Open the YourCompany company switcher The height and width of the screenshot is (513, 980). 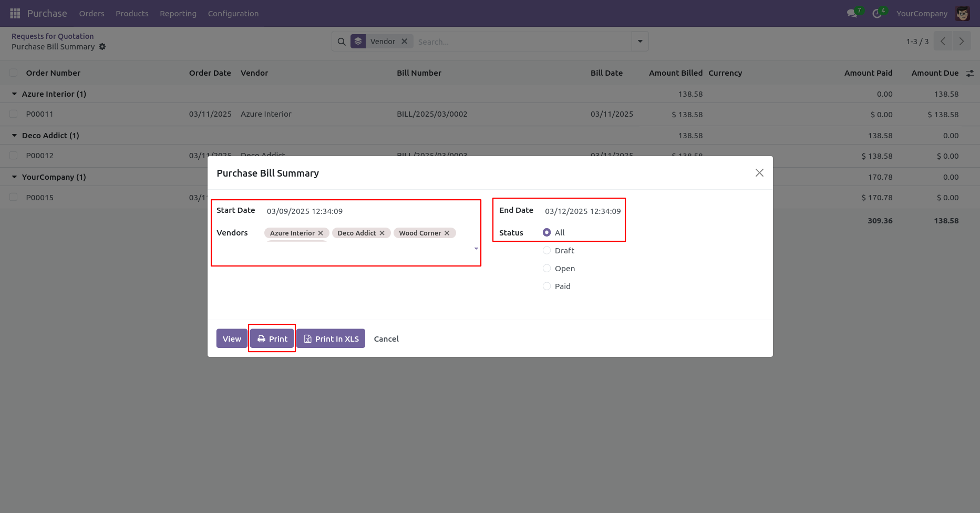click(x=922, y=14)
